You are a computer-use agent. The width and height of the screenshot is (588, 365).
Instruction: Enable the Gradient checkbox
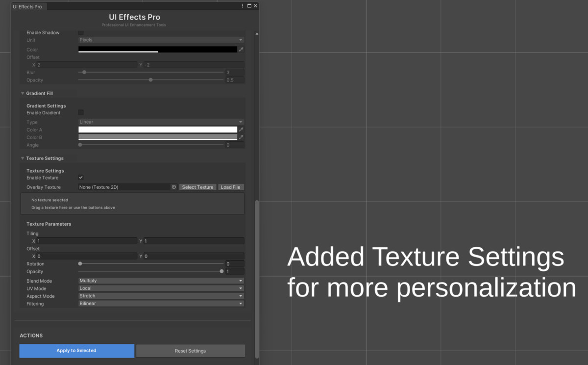coord(80,112)
